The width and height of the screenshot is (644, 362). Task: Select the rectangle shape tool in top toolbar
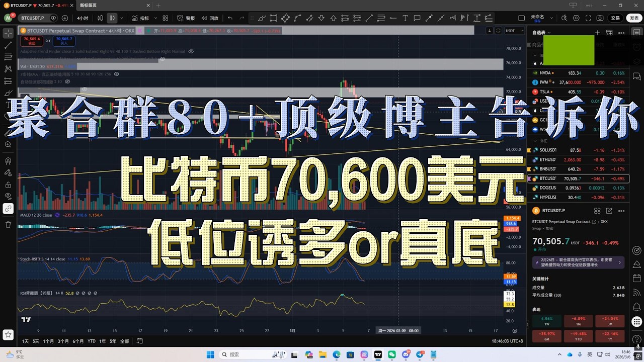273,18
